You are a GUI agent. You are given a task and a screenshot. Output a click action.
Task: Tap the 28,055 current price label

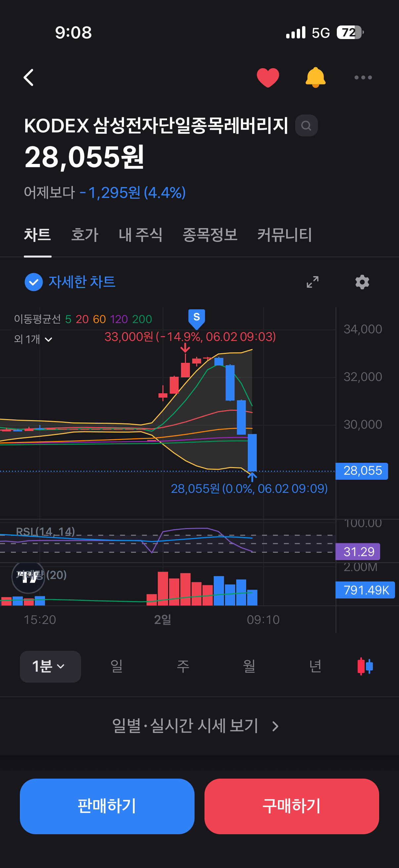coord(362,471)
